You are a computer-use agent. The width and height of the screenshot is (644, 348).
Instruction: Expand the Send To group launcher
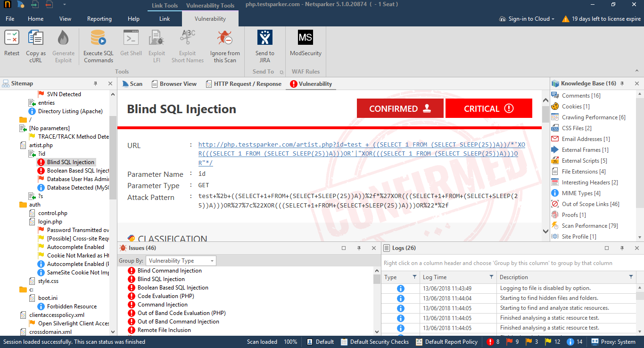click(282, 72)
